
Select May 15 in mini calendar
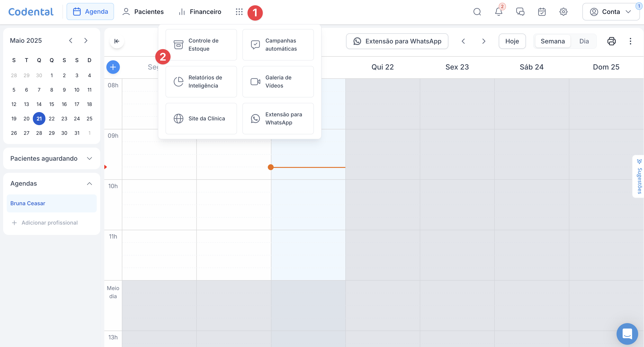coord(51,104)
